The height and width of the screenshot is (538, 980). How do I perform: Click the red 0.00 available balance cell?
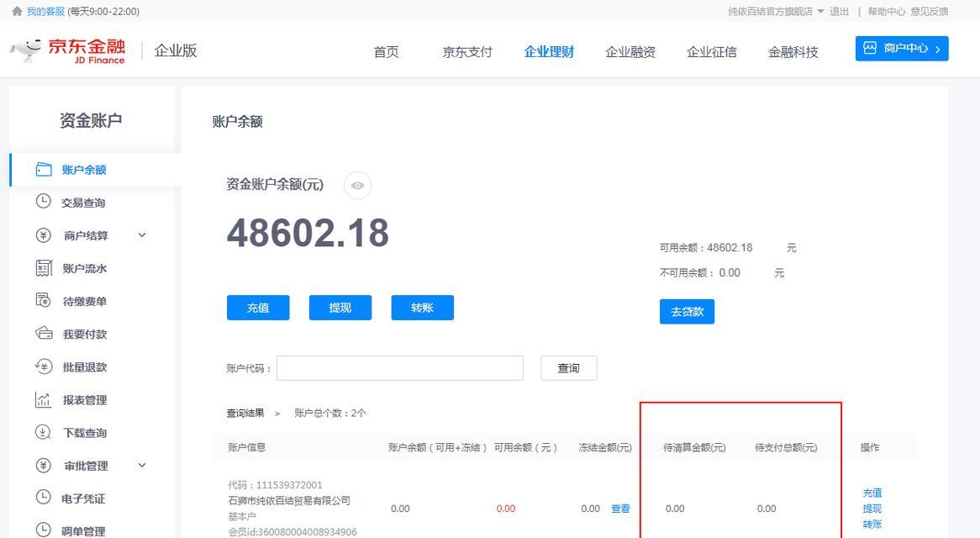[506, 509]
